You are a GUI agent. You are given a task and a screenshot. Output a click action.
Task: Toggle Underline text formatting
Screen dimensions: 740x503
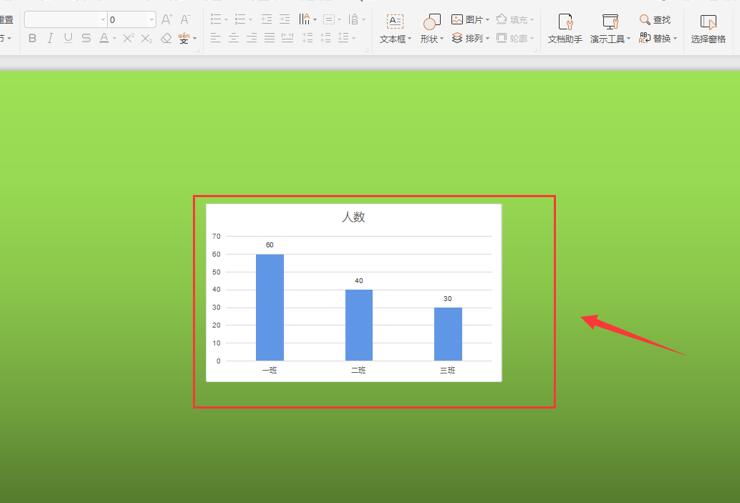(x=68, y=38)
